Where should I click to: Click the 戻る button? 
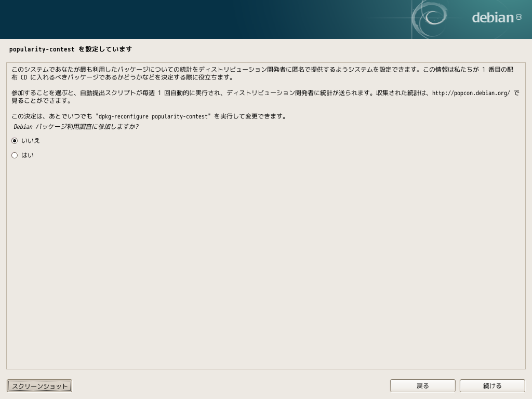click(x=422, y=386)
